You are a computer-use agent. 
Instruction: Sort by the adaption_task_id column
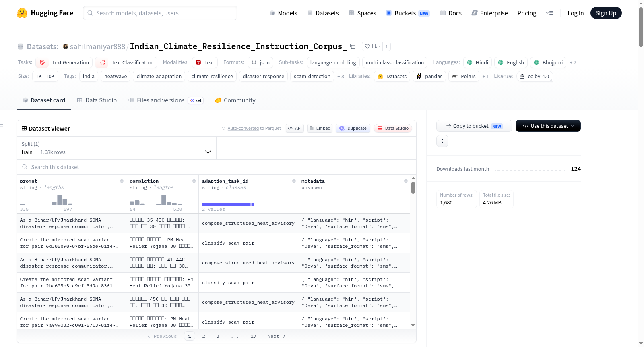[294, 181]
